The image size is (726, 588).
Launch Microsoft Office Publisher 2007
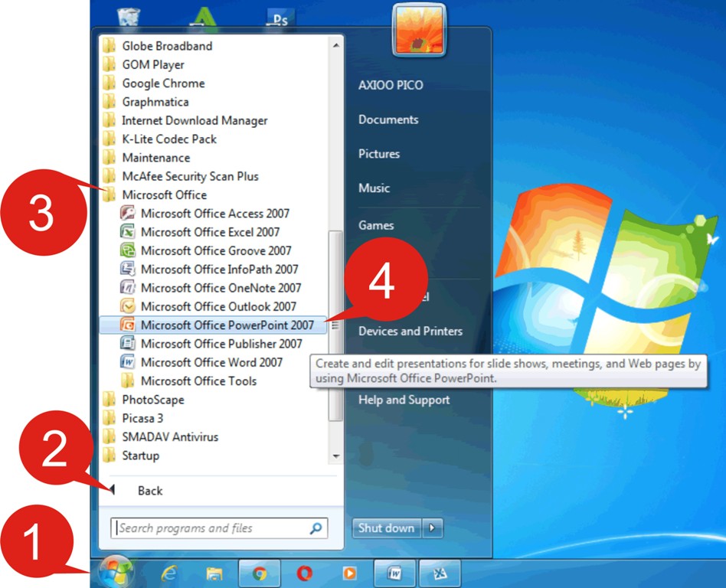click(211, 344)
